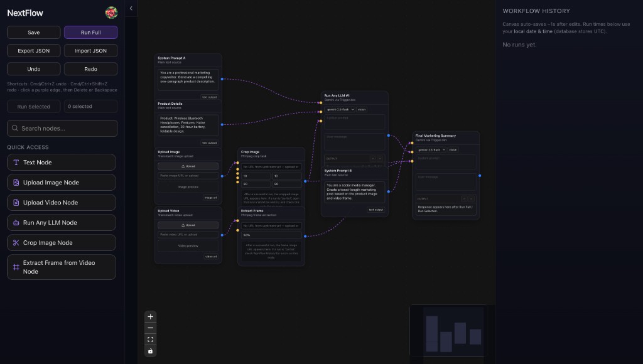Viewport: 643px width, 364px height.
Task: Undo the last canvas edit
Action: point(34,69)
